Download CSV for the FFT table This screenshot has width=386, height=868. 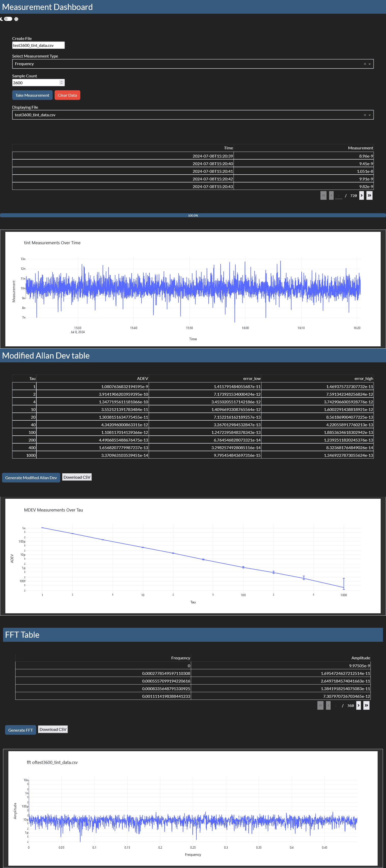tap(53, 729)
